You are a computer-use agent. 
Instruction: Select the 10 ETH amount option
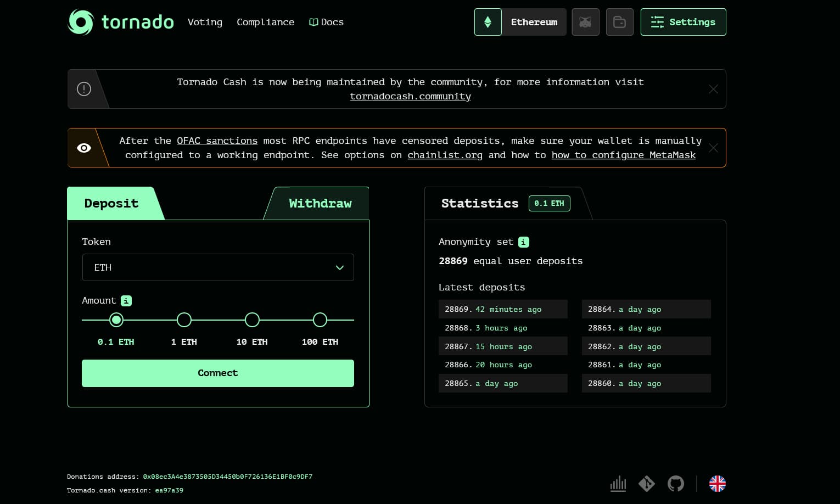252,320
